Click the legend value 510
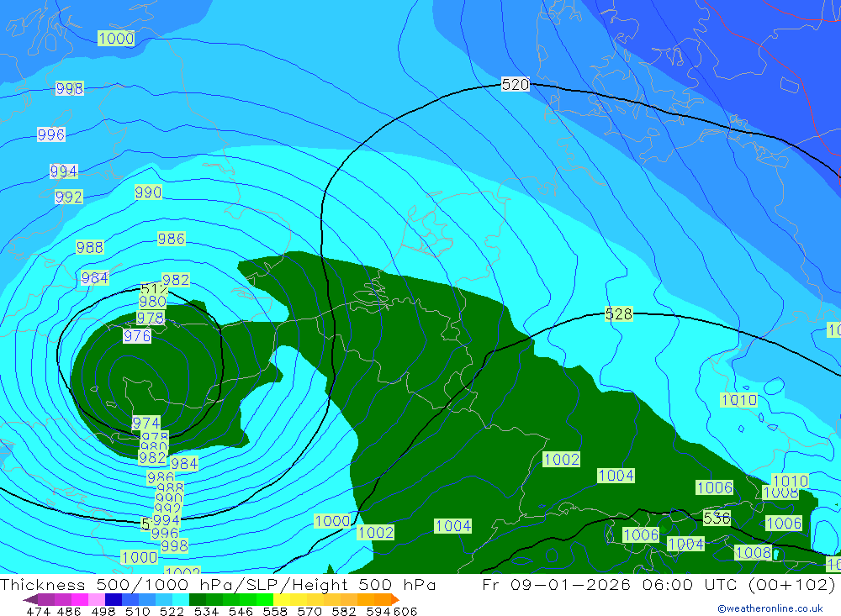The height and width of the screenshot is (616, 841). (138, 611)
